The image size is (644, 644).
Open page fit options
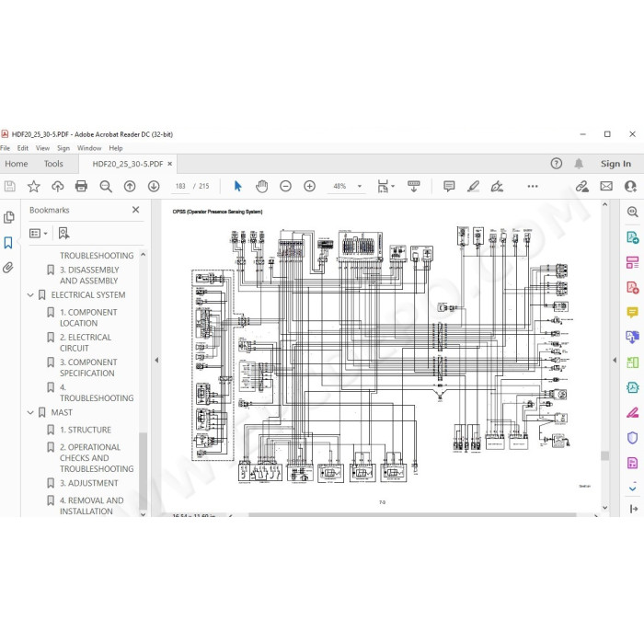tap(385, 187)
